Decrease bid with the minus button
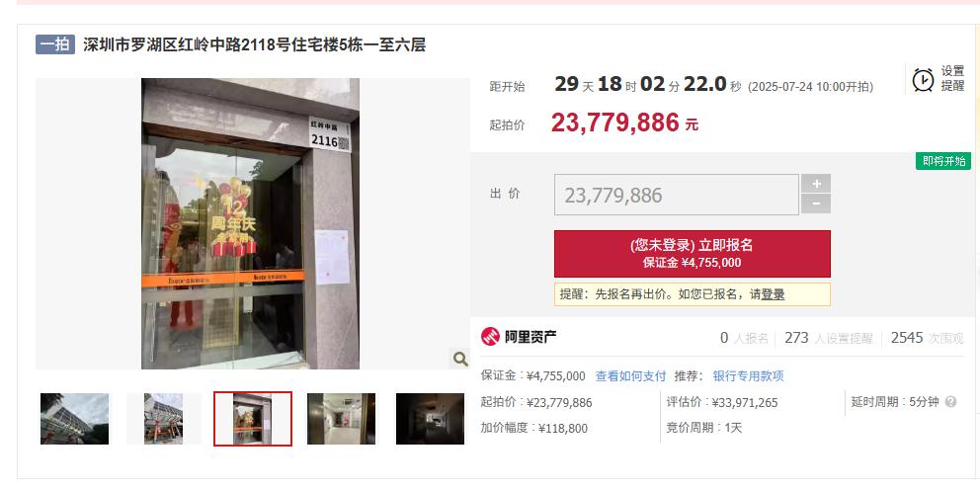Viewport: 980px width, 491px height. click(x=816, y=204)
